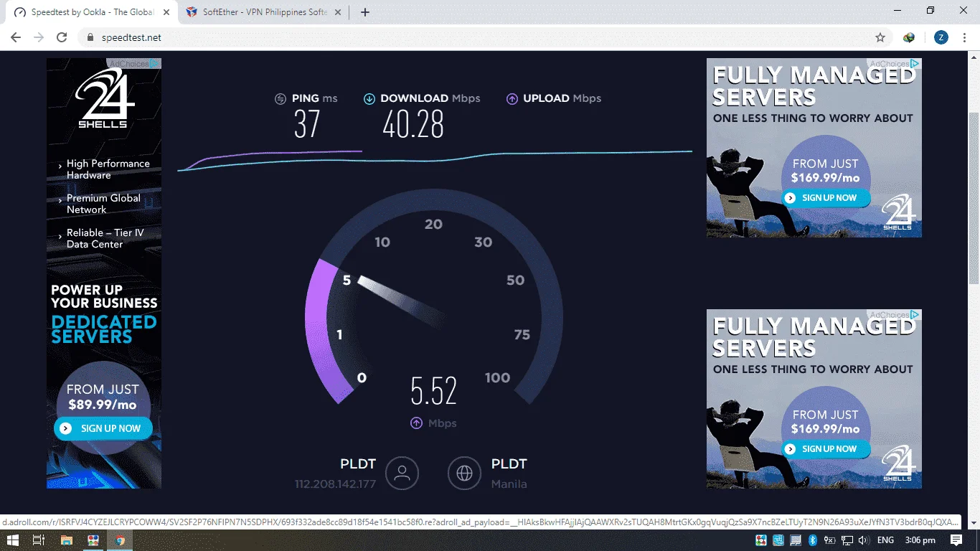Screen dimensions: 980x551
Task: Open the Windows Start menu
Action: 13,540
